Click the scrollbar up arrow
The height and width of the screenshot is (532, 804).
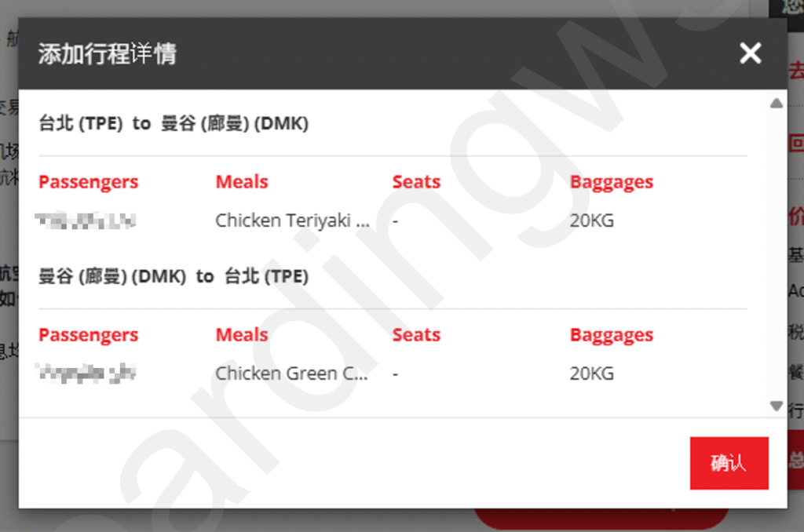click(x=777, y=103)
